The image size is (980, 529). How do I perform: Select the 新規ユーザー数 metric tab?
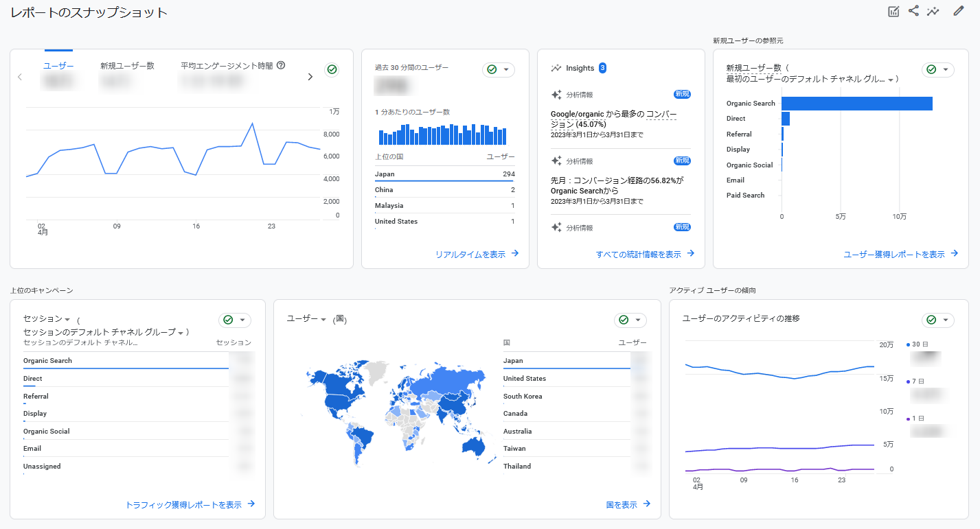127,66
